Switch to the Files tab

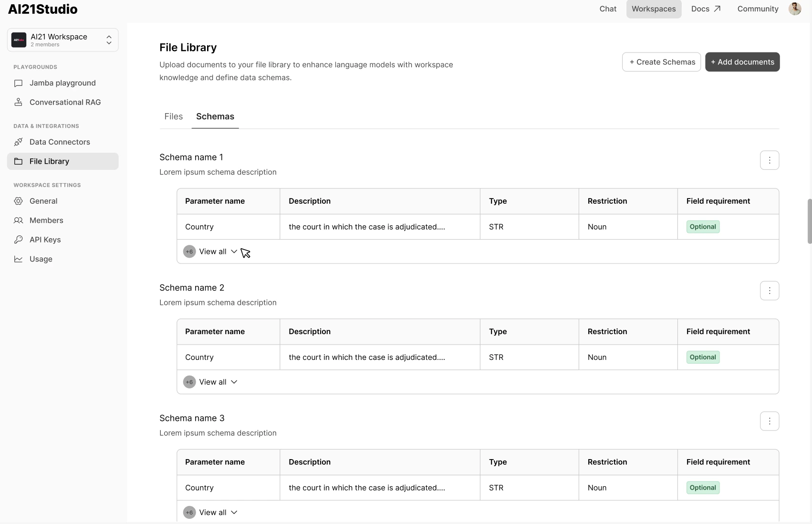click(x=174, y=116)
